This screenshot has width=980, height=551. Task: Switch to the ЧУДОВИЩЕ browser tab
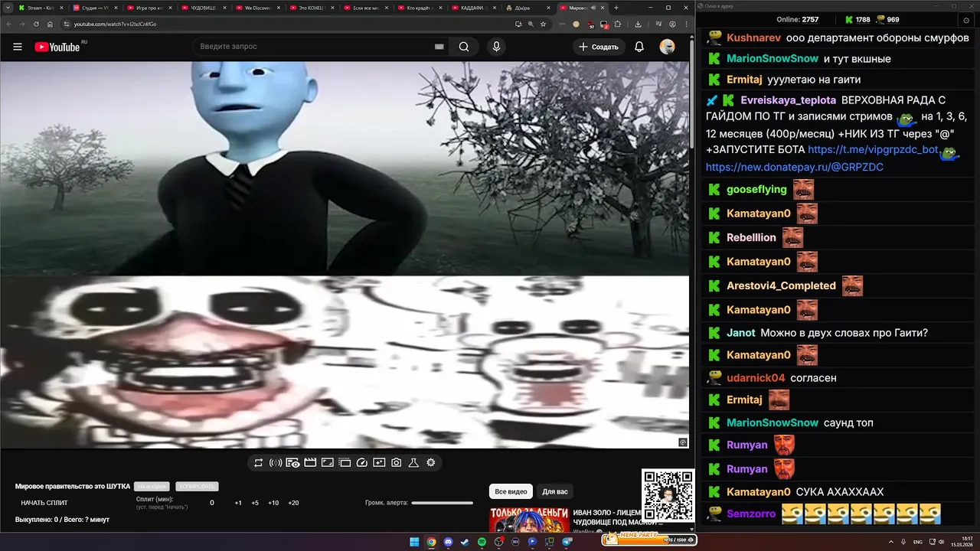click(x=204, y=8)
